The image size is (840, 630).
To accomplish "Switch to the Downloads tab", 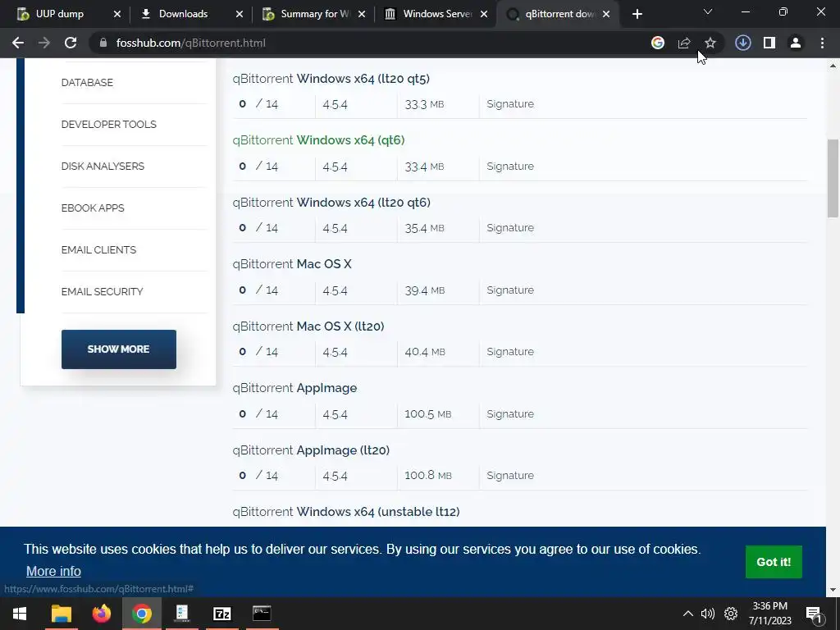I will pyautogui.click(x=183, y=14).
